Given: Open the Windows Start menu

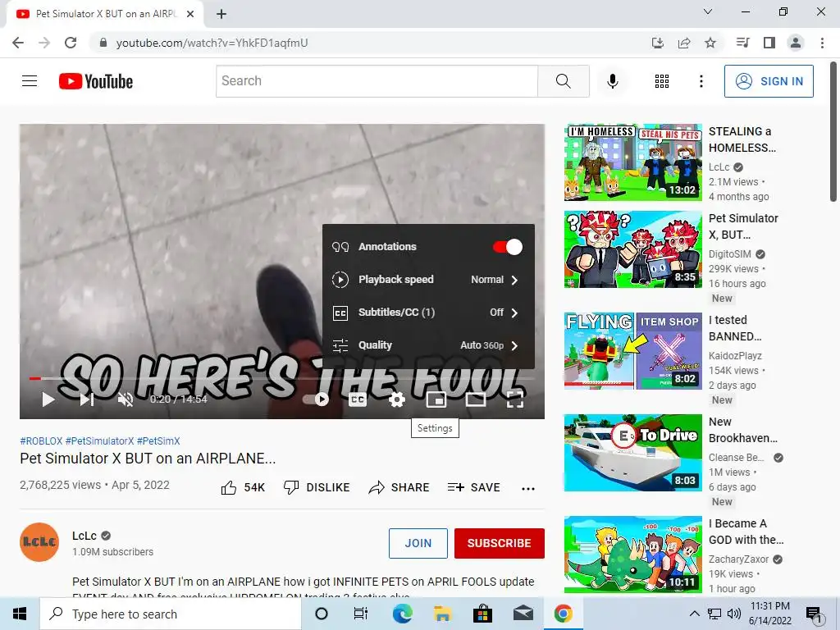Looking at the screenshot, I should pyautogui.click(x=20, y=614).
